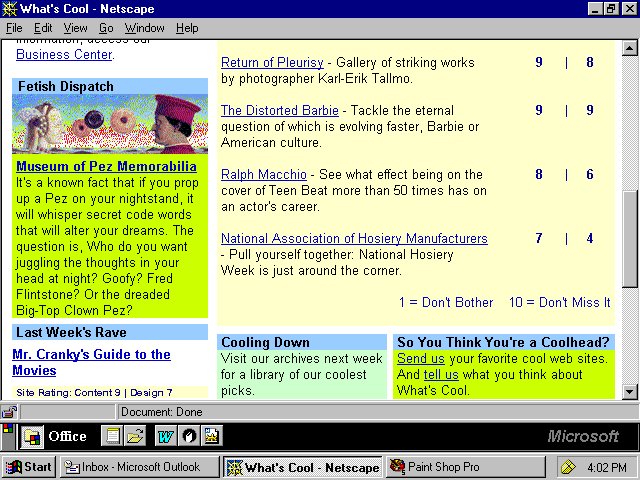Open the Return of Pleurisy link
Screen dimensions: 640x480
click(x=272, y=62)
